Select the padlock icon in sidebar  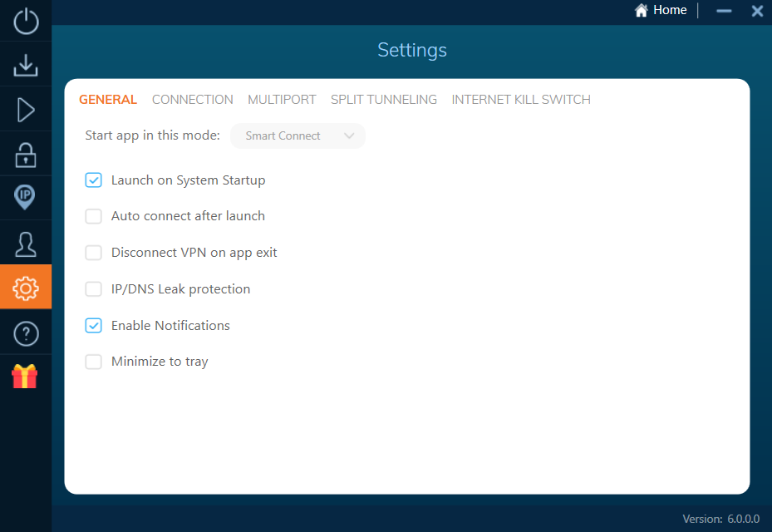tap(26, 154)
